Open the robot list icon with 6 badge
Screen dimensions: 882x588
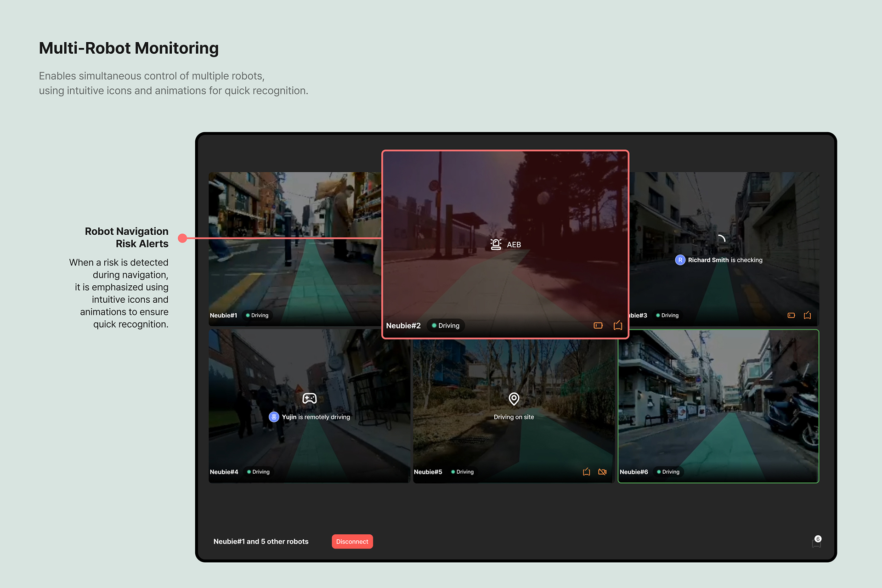pos(817,542)
